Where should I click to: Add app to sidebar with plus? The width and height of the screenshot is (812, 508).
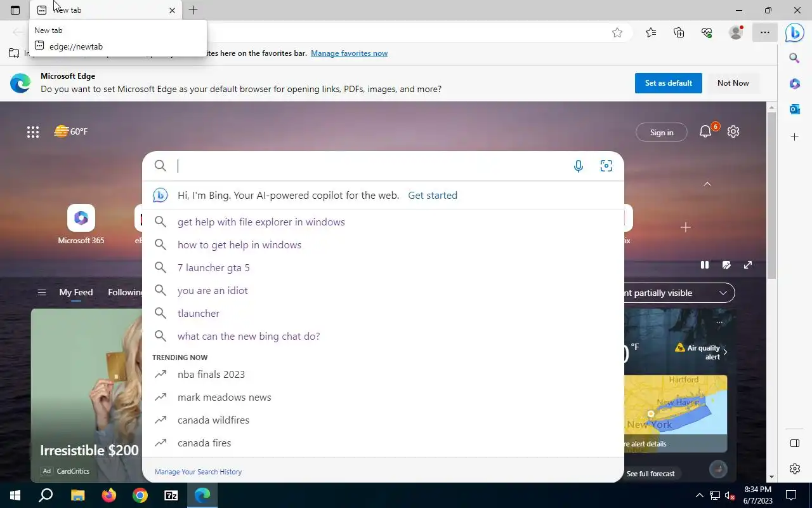(x=794, y=137)
